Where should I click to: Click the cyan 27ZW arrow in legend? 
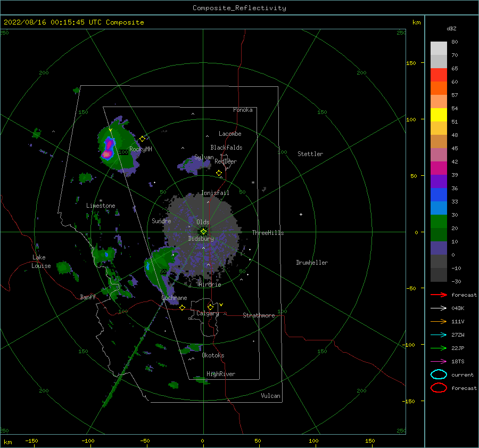tap(439, 335)
